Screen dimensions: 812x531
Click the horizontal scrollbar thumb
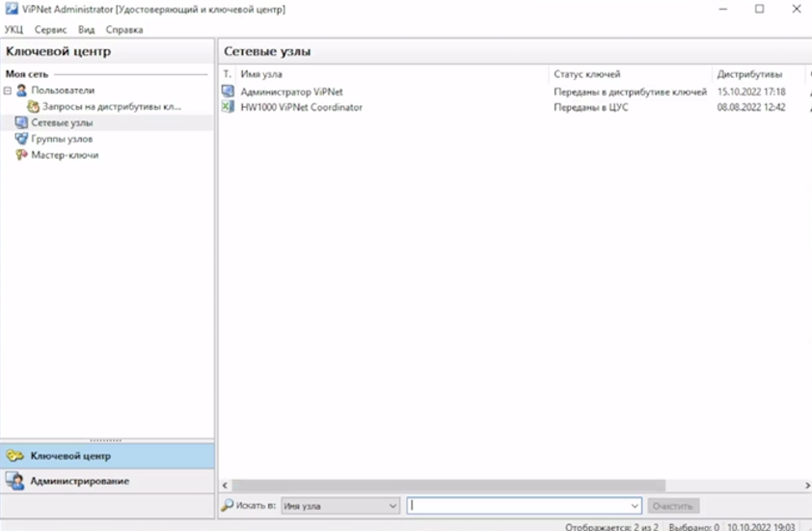pyautogui.click(x=448, y=486)
